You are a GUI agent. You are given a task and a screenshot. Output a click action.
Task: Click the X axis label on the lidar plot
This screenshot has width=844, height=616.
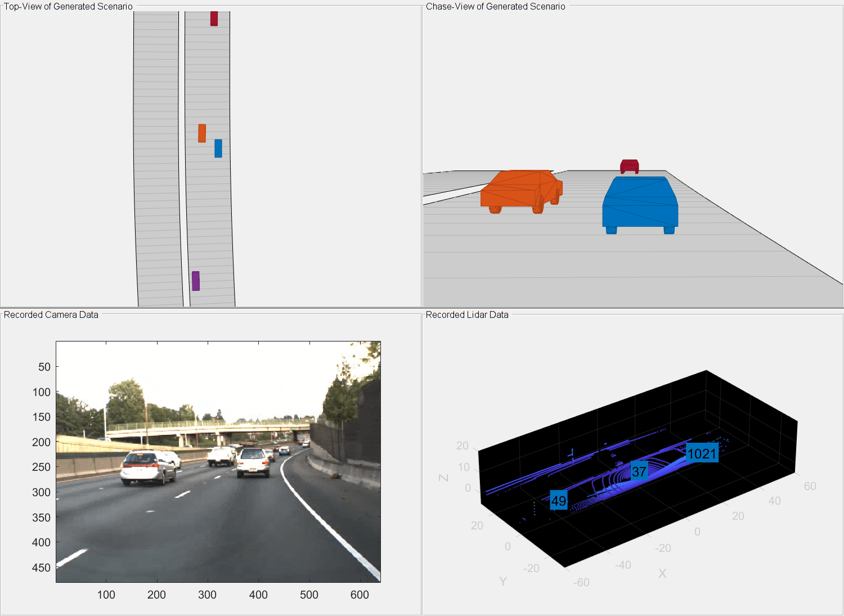(x=662, y=574)
